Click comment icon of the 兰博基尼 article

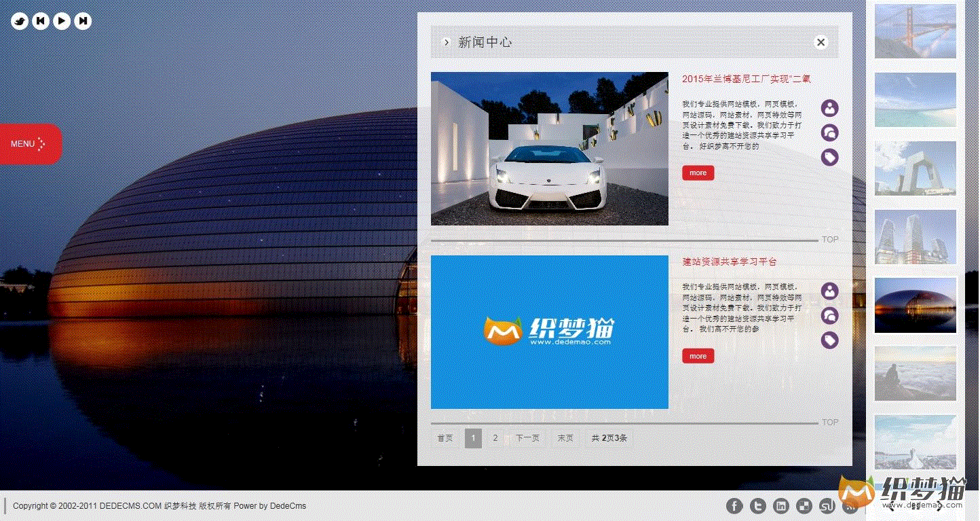coord(829,132)
